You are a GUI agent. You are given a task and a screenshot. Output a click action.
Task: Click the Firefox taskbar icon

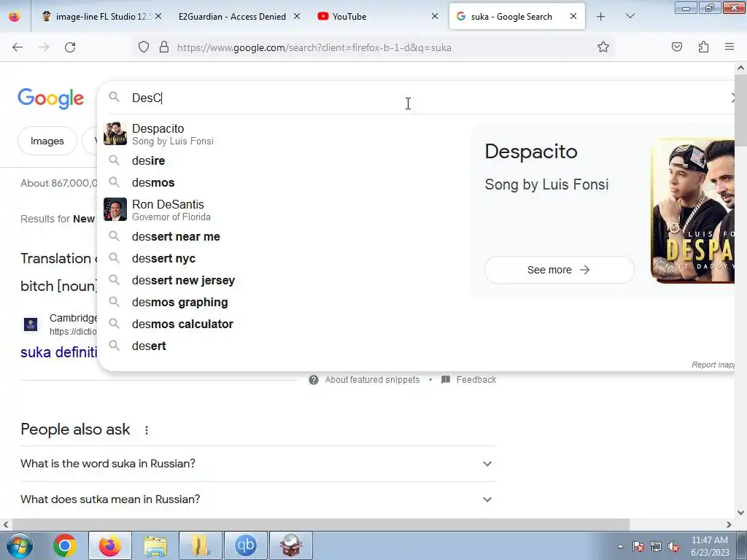110,545
